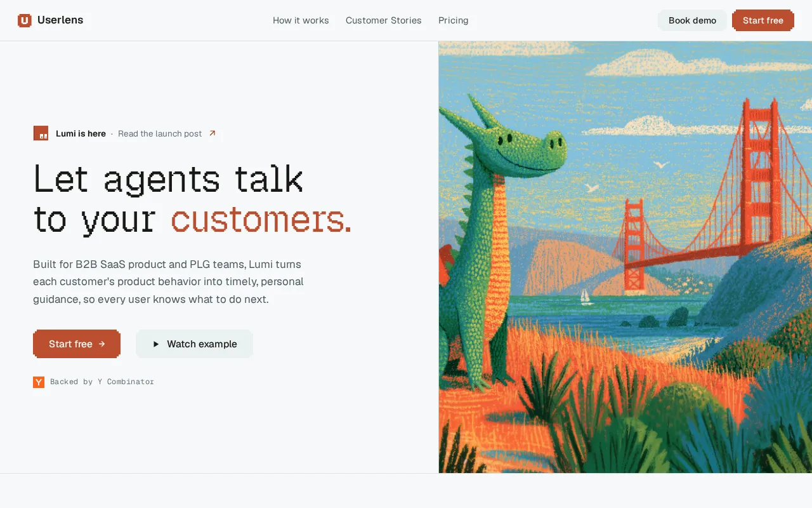Click the Userlens logo icon
Viewport: 812px width, 508px height.
tap(25, 20)
